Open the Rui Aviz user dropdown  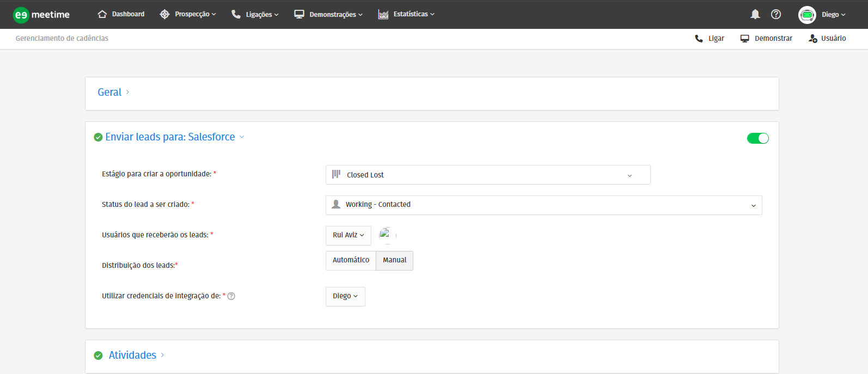click(x=349, y=236)
